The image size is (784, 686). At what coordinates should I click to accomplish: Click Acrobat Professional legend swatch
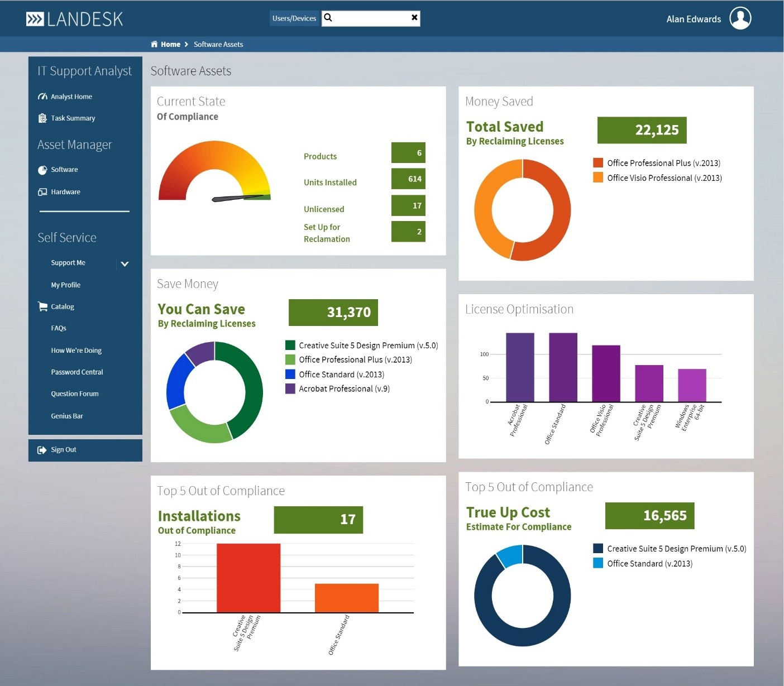point(290,388)
